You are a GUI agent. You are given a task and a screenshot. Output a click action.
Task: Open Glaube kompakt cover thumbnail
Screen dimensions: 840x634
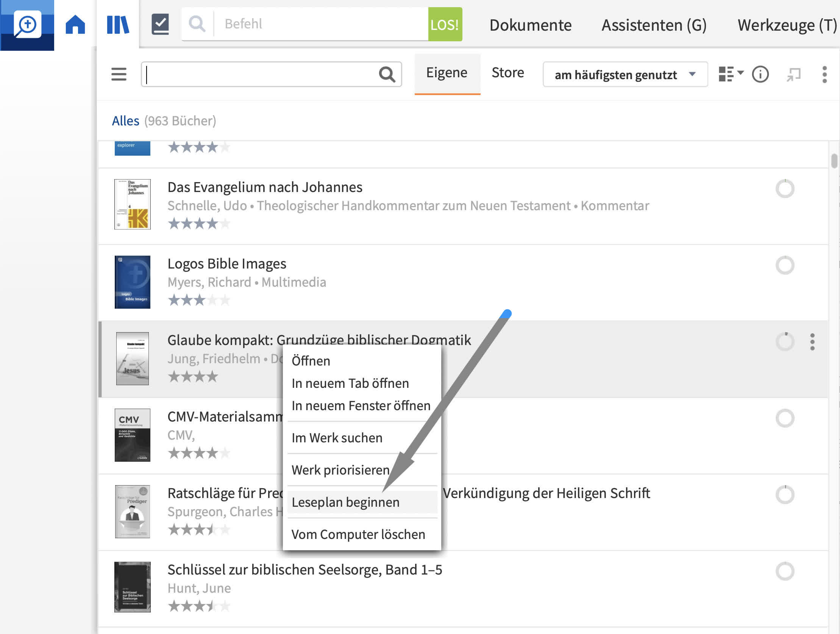[132, 359]
